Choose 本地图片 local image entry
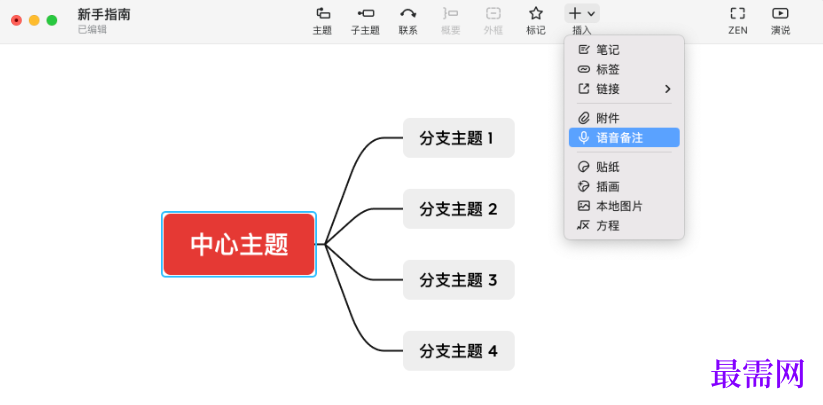Screen dimensions: 823x405 point(624,206)
